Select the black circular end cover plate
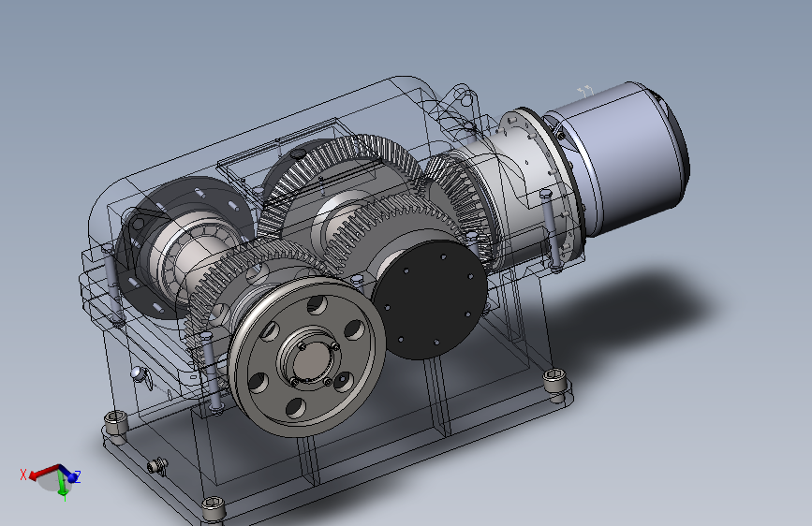This screenshot has width=812, height=526. [x=430, y=300]
